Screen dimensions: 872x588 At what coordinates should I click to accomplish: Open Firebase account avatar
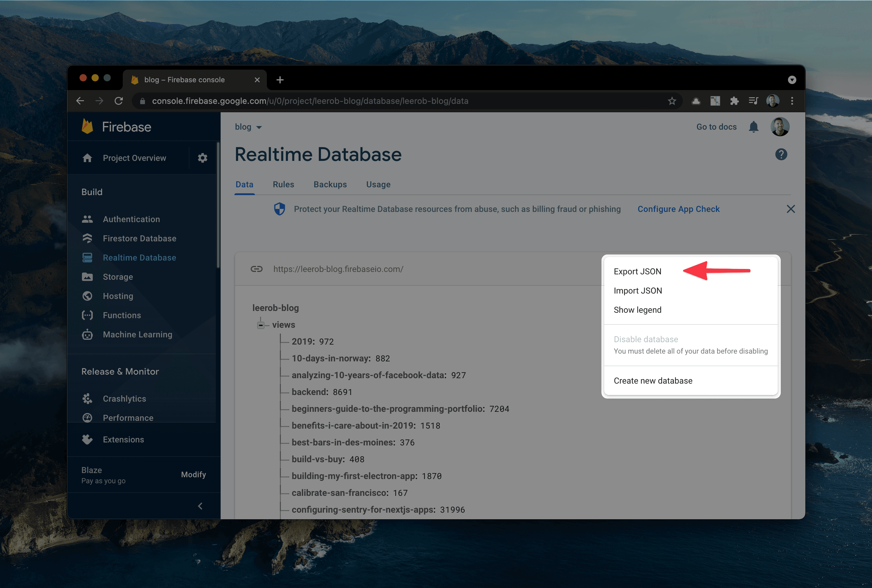click(x=780, y=127)
